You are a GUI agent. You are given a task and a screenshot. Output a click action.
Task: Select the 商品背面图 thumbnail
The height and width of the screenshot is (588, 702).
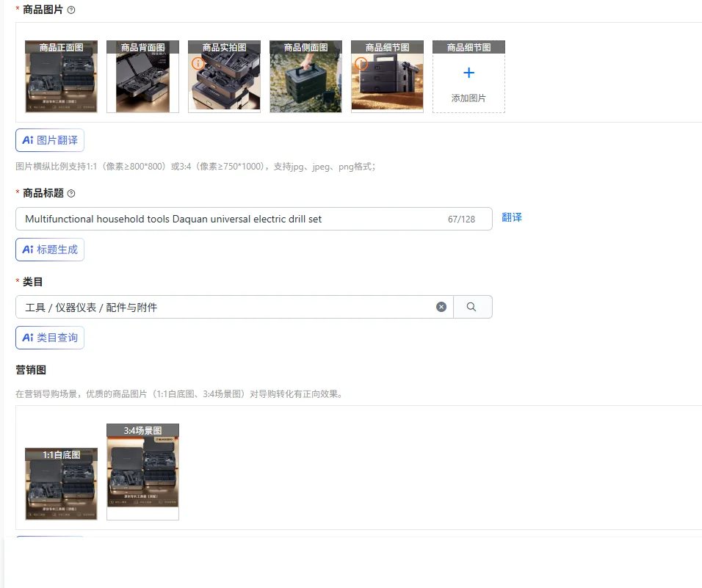(142, 76)
